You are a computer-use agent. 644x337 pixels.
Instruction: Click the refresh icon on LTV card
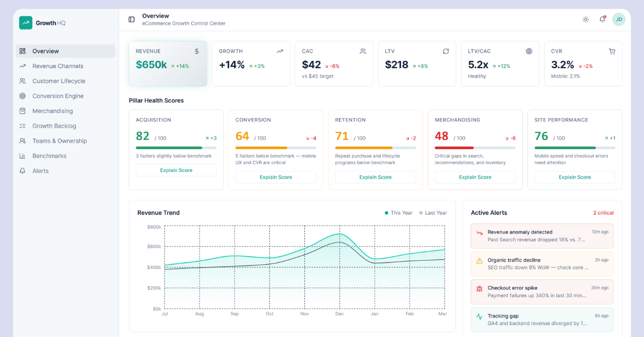pyautogui.click(x=446, y=52)
